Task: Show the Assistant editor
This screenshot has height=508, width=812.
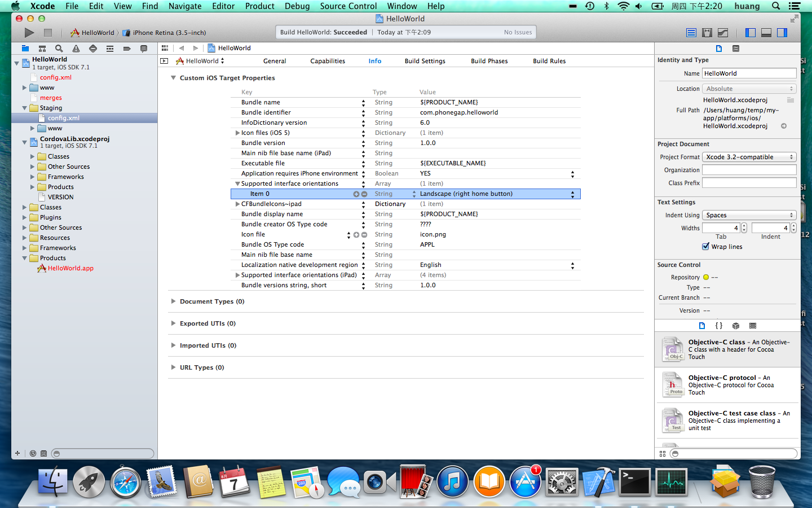Action: tap(707, 33)
